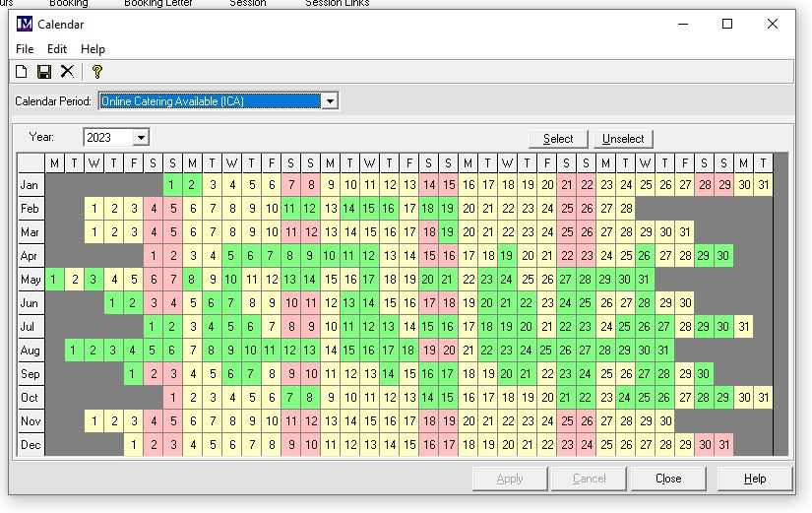
Task: Select the Dec row header
Action: (31, 445)
